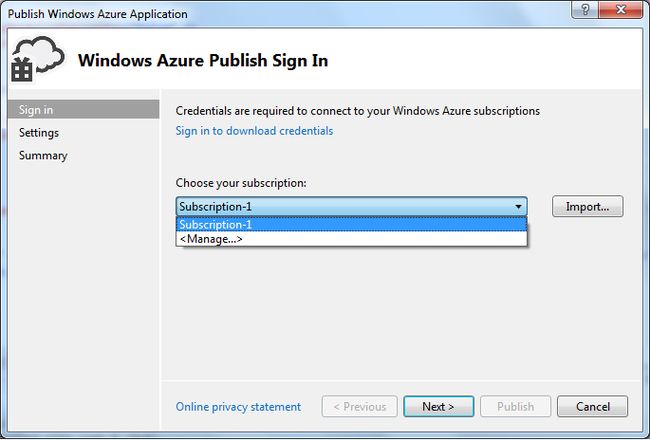Click the Azure cloud package icon
Screen dimensions: 650x441
pyautogui.click(x=38, y=59)
